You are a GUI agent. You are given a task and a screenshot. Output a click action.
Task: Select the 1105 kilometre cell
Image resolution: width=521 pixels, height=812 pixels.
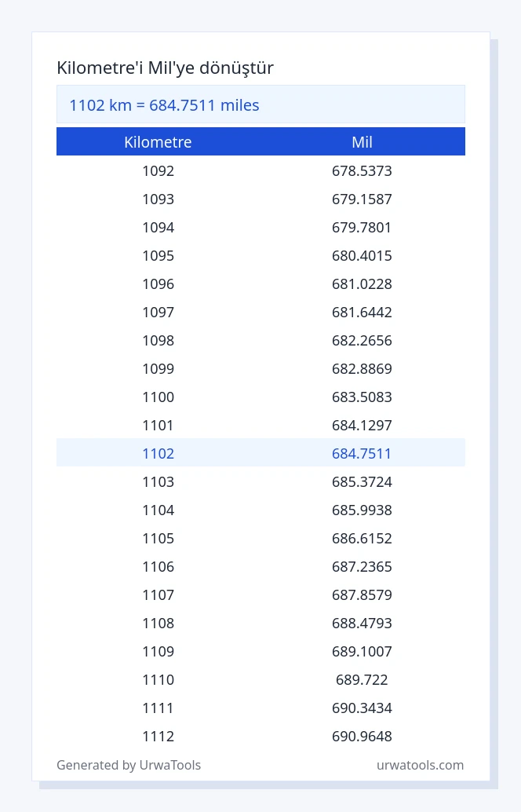158,538
